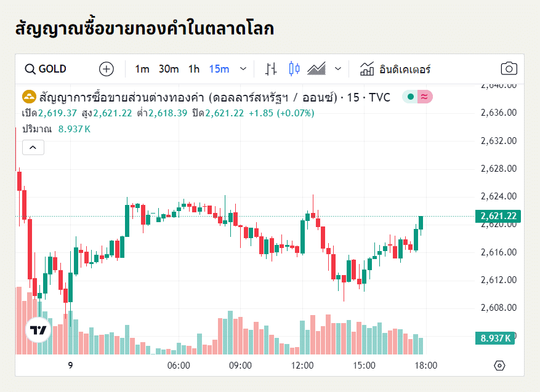This screenshot has width=540, height=392.
Task: Open compare symbol with the plus icon
Action: click(x=106, y=69)
